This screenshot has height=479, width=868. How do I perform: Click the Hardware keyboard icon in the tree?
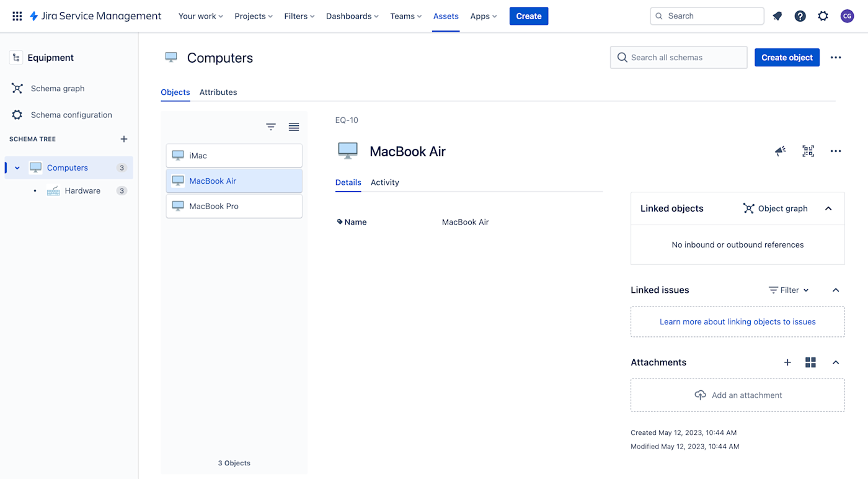click(53, 190)
